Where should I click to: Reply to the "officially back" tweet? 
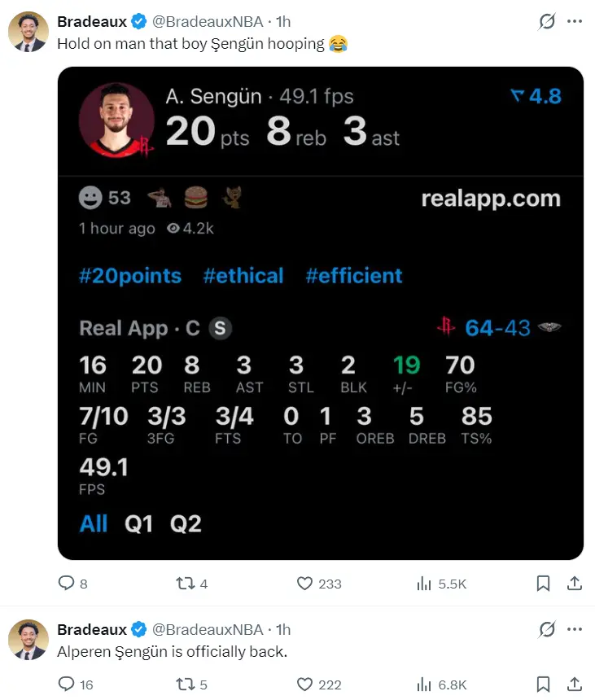pos(67,685)
